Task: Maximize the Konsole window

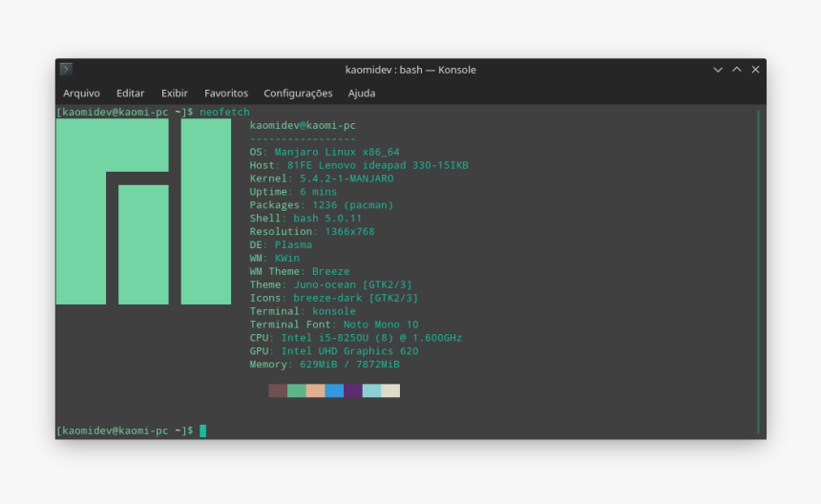Action: [737, 70]
